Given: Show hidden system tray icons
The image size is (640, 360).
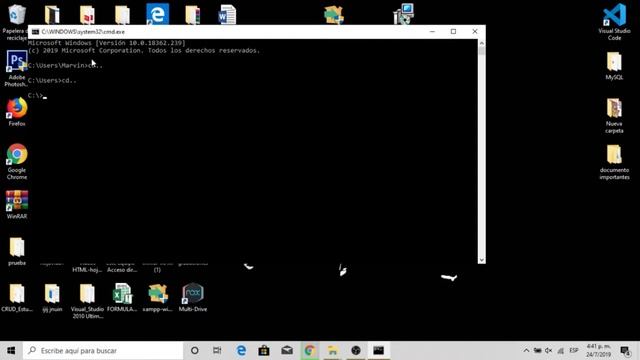Looking at the screenshot, I should tap(526, 351).
